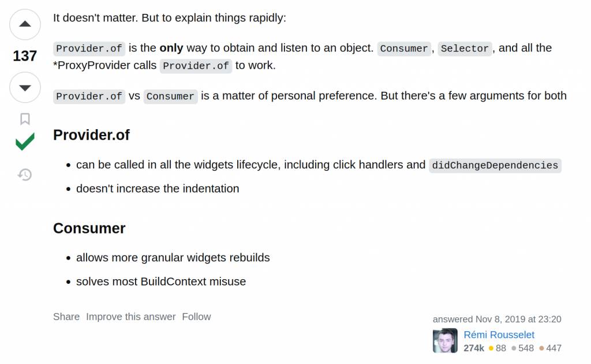Follow this answer
Image resolution: width=591 pixels, height=364 pixels.
tap(196, 317)
